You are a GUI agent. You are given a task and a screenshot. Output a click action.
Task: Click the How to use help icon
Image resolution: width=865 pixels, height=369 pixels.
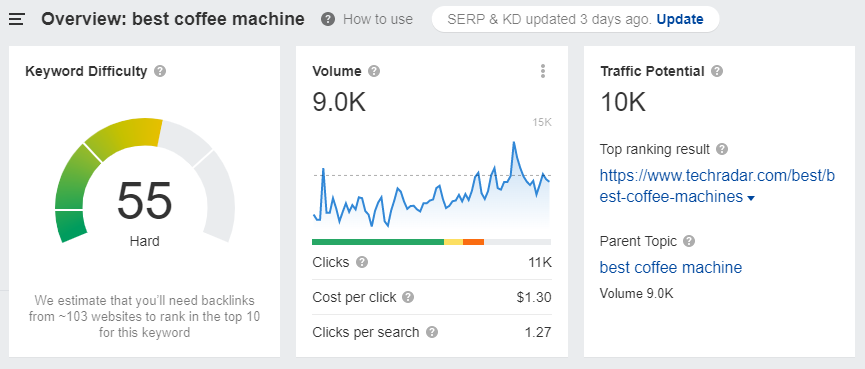tap(328, 19)
